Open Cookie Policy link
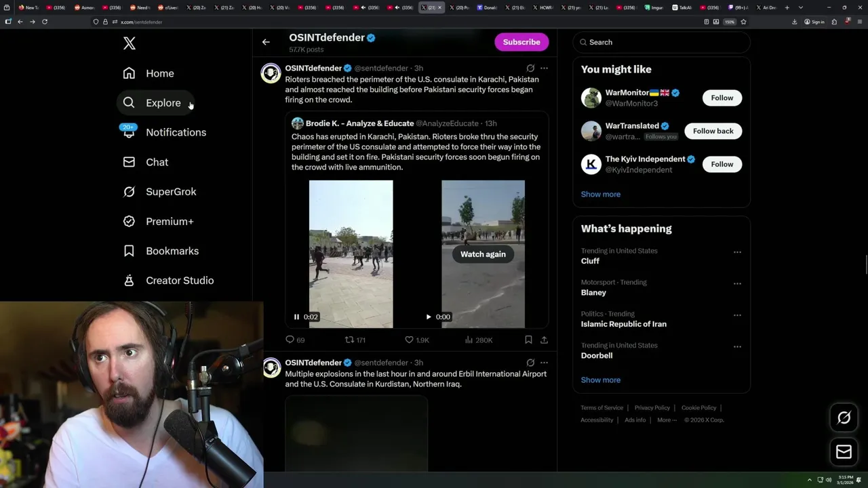 pos(699,408)
